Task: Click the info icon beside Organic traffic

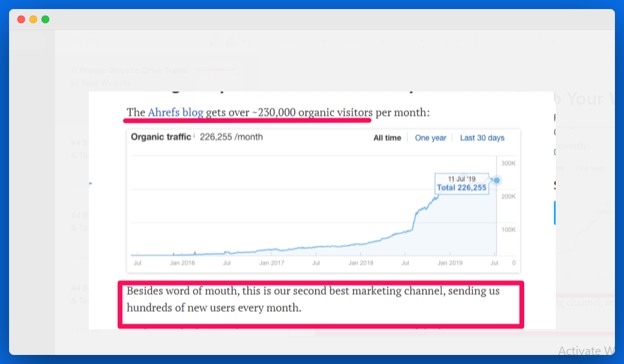Action: click(x=194, y=136)
